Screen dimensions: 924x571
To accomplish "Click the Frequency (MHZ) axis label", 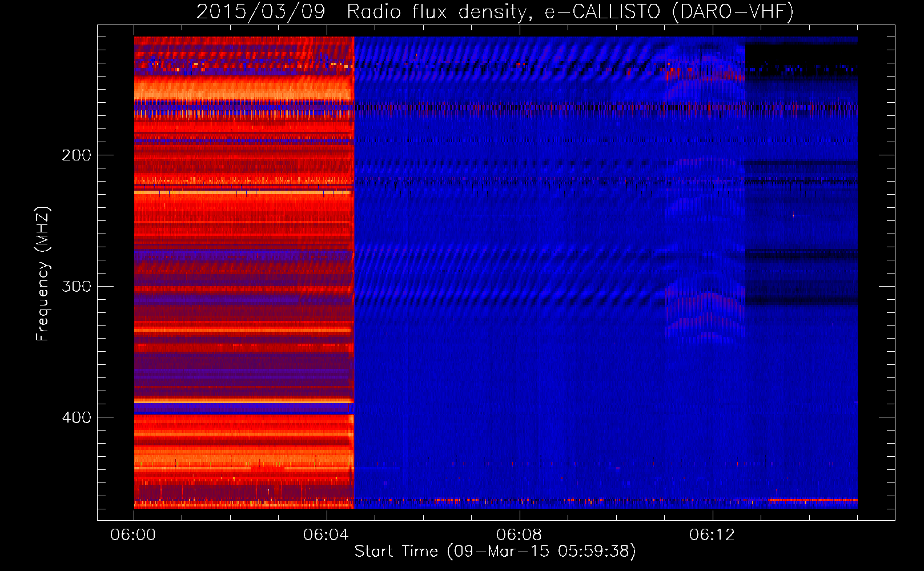I will pos(43,274).
